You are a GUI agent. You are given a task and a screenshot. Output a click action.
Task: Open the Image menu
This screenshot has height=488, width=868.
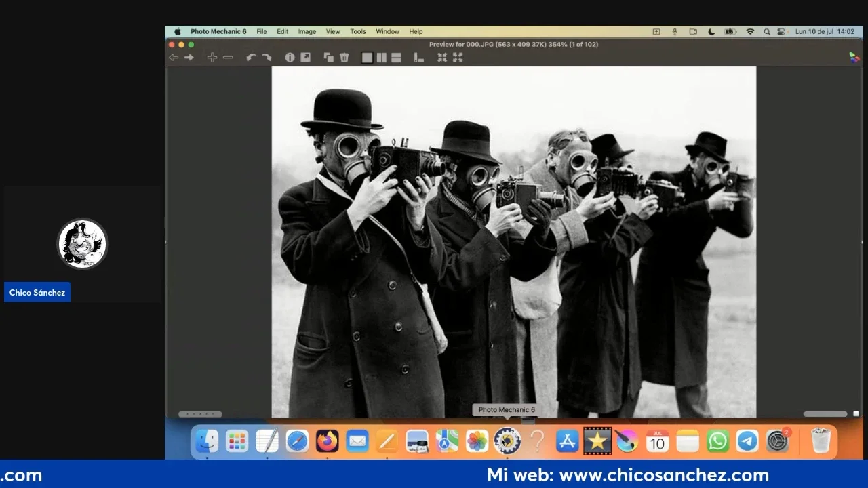pyautogui.click(x=307, y=31)
